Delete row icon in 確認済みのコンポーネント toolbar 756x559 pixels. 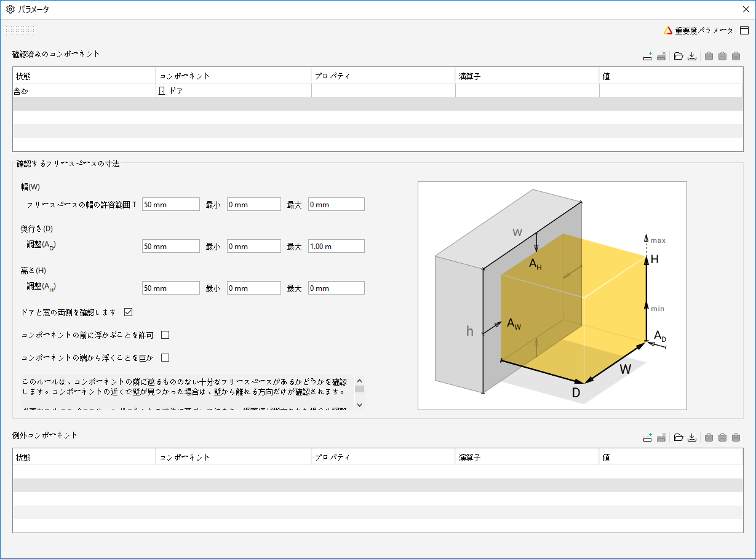click(661, 57)
